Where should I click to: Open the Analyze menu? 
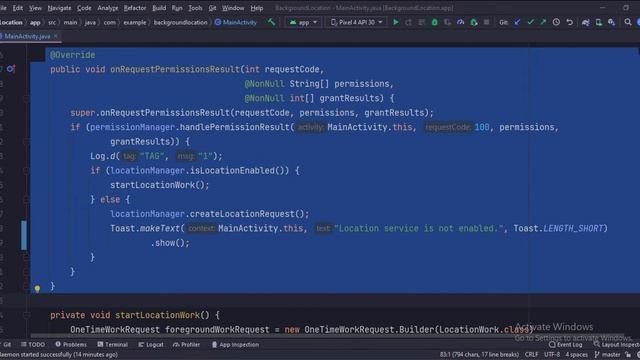108,8
